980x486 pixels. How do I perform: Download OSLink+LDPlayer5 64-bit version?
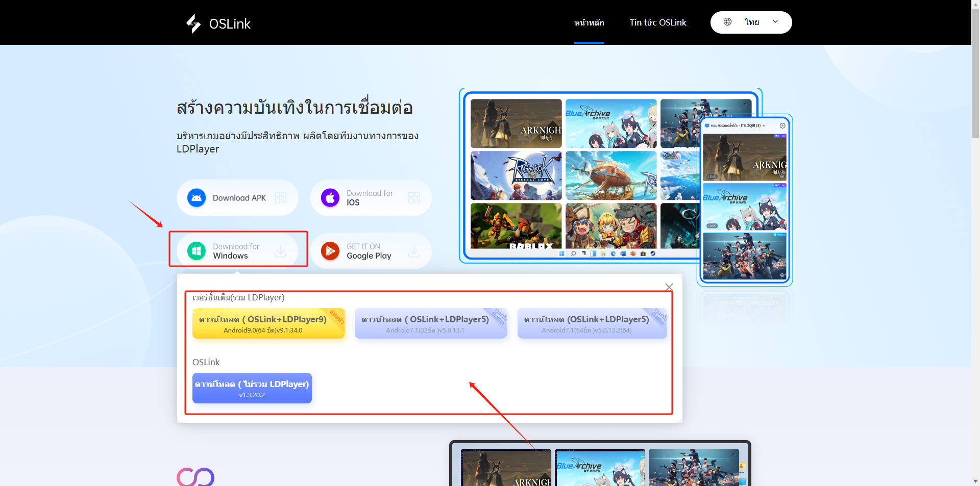click(592, 323)
